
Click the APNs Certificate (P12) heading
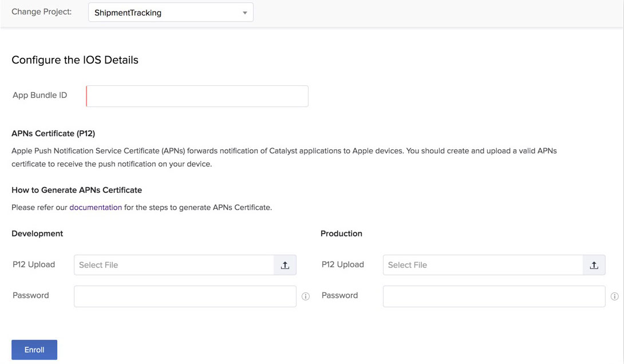click(53, 133)
